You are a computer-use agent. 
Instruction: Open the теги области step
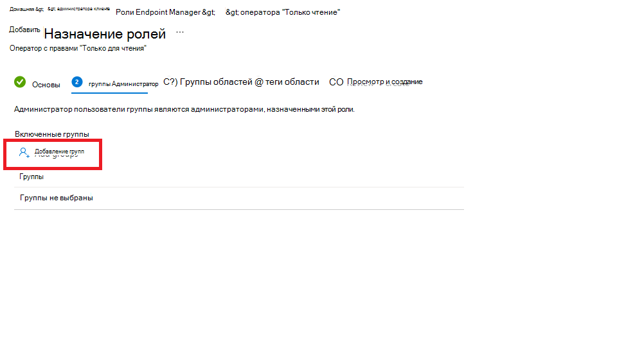click(292, 82)
